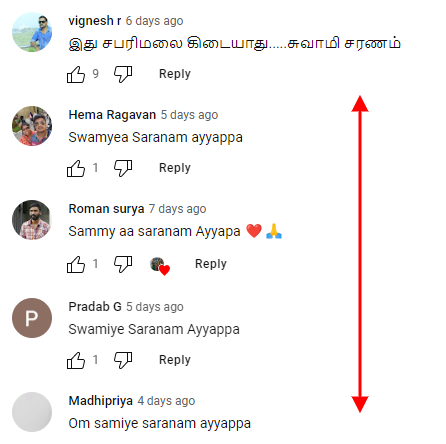This screenshot has width=446, height=444.
Task: Reply to vignesh r's comment
Action: pyautogui.click(x=175, y=74)
